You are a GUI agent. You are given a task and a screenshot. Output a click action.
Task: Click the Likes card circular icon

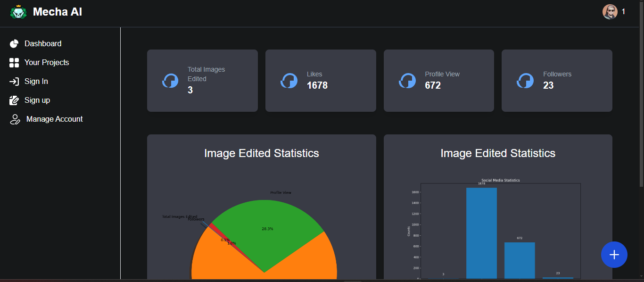click(289, 81)
